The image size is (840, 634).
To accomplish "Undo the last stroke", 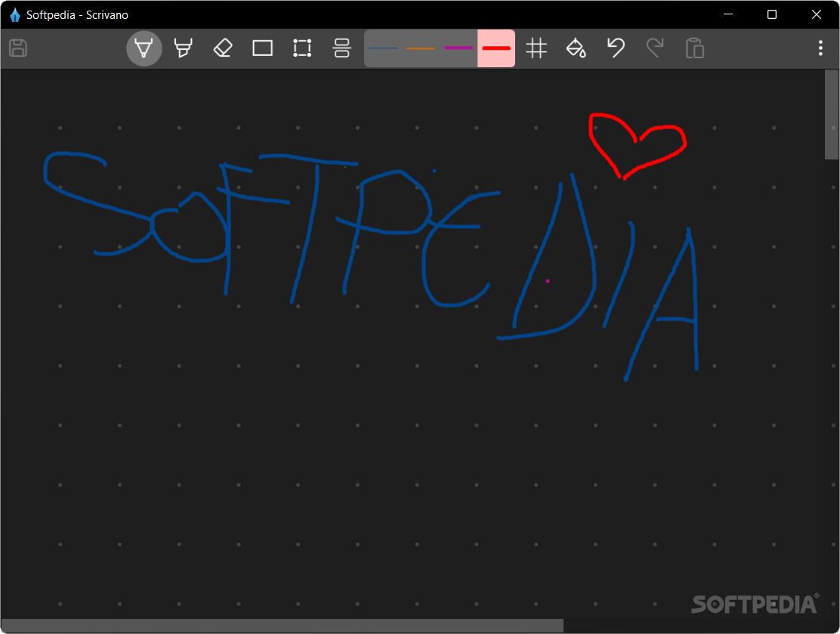I will click(x=616, y=48).
